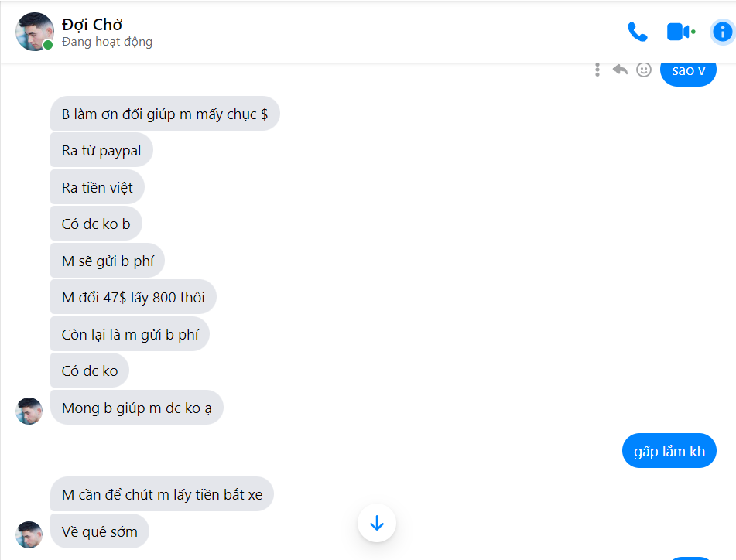Open the contact name Đợi Chờ

click(92, 24)
